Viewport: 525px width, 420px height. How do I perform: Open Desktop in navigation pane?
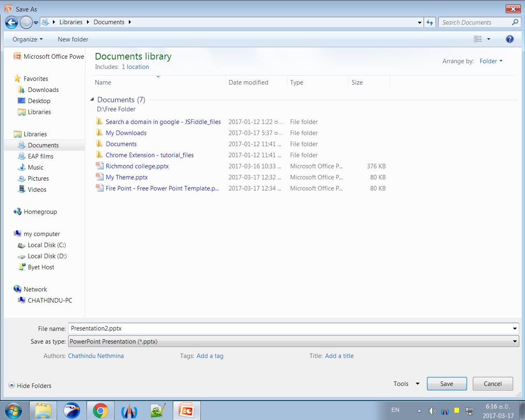[x=34, y=101]
